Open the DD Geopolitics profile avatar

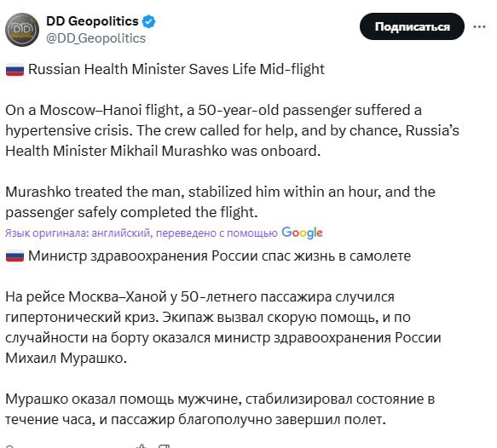pyautogui.click(x=22, y=30)
